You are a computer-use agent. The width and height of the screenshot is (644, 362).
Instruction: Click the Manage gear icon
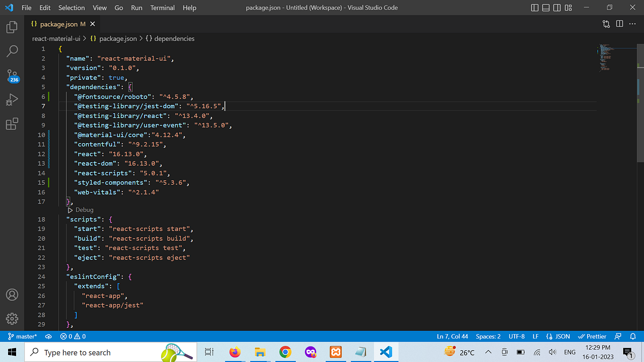click(12, 318)
